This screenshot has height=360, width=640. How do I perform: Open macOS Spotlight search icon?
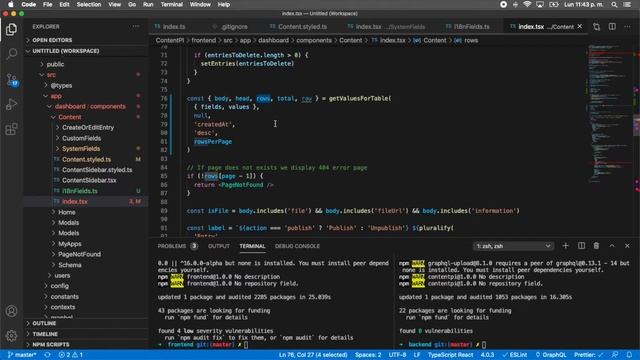pyautogui.click(x=614, y=4)
